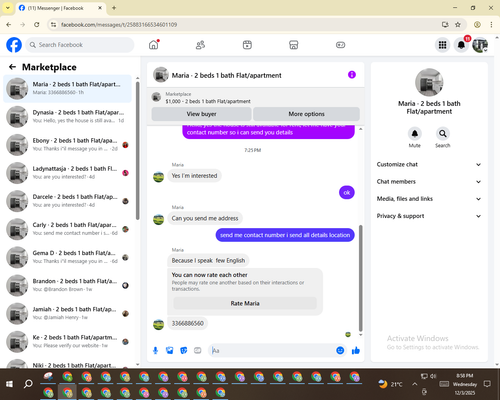
Task: Click the More options button
Action: [x=306, y=114]
